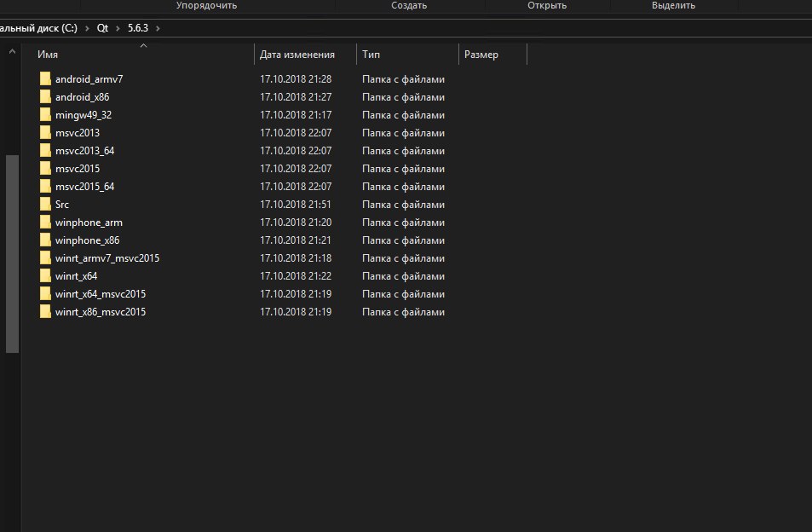Select the winrt_x64_msvc2015 folder name
This screenshot has height=532, width=812.
click(101, 294)
